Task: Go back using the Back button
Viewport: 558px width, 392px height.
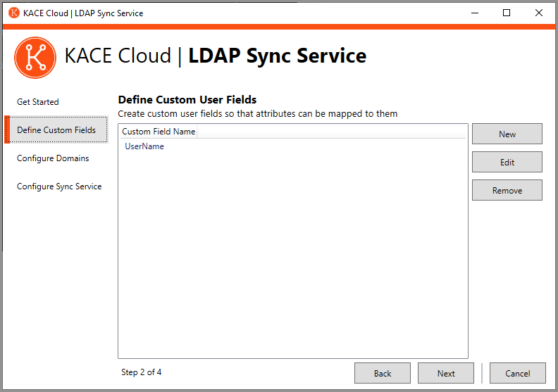Action: tap(382, 374)
